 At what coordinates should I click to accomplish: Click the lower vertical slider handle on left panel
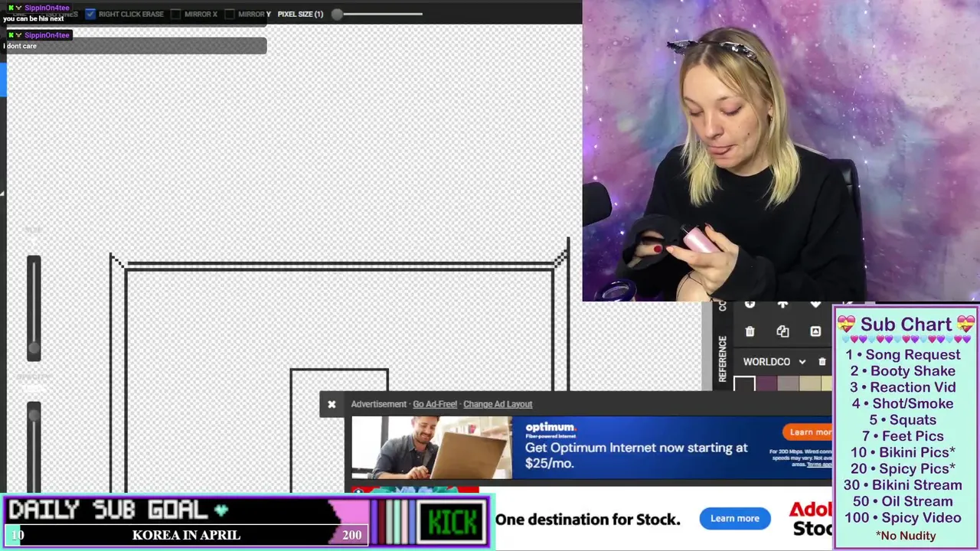click(34, 414)
